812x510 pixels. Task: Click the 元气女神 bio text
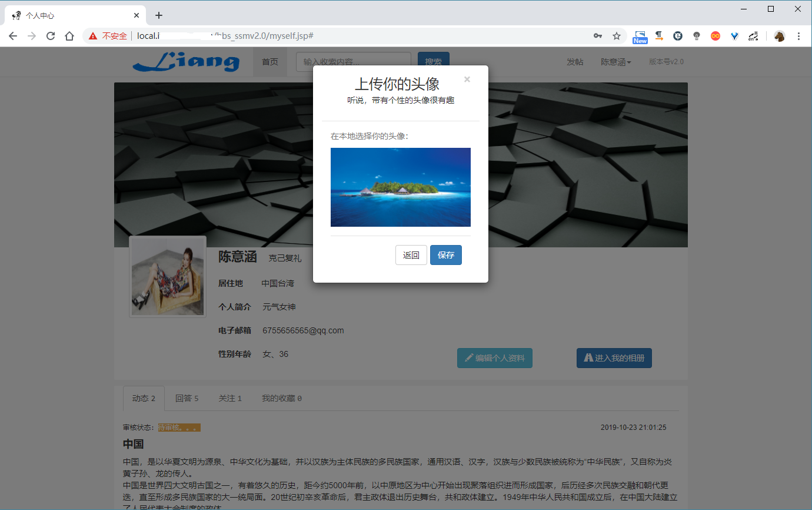click(x=279, y=307)
